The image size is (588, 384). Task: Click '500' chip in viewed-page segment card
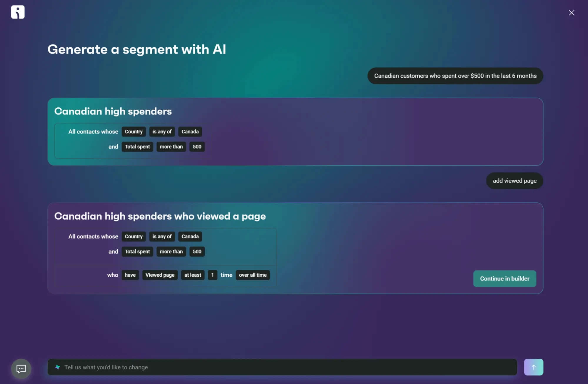point(197,251)
